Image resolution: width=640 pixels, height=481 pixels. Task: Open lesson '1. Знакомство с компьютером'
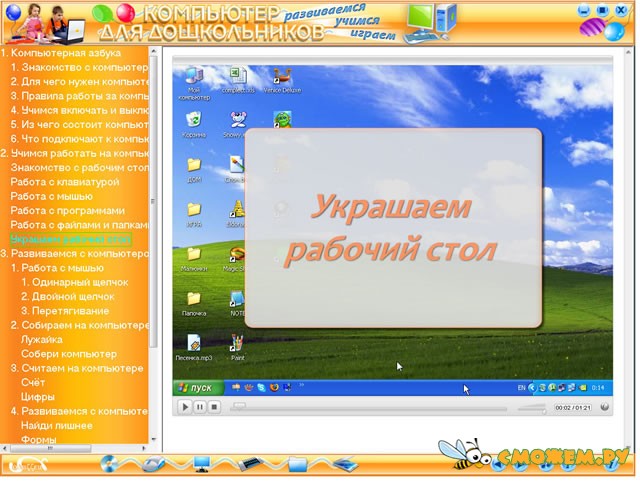[x=79, y=67]
